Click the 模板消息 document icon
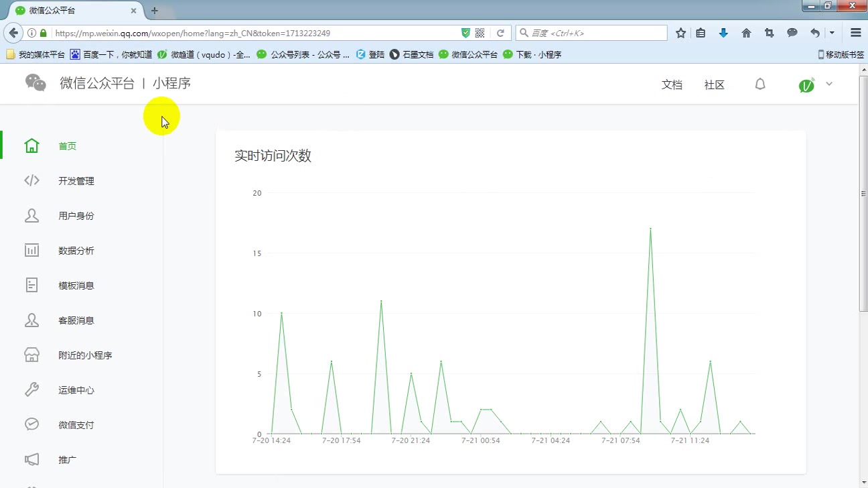Viewport: 868px width, 488px height. pyautogui.click(x=31, y=285)
